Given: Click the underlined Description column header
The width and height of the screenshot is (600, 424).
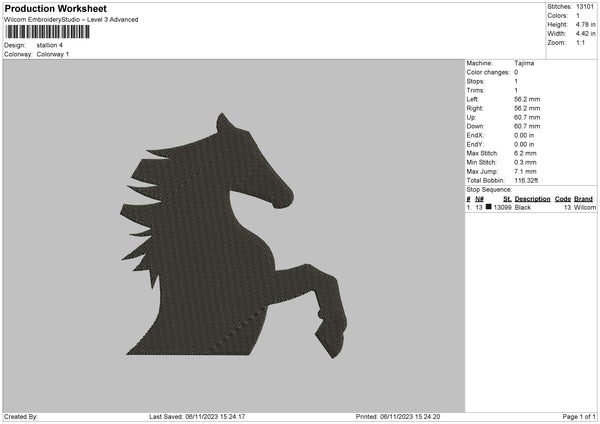Looking at the screenshot, I should pos(533,199).
